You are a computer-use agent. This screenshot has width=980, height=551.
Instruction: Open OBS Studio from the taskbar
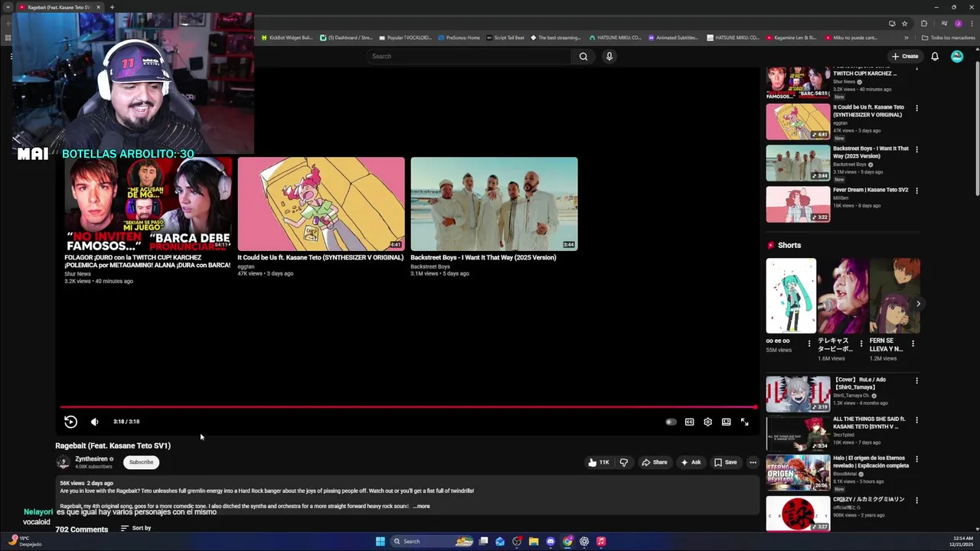[x=517, y=541]
